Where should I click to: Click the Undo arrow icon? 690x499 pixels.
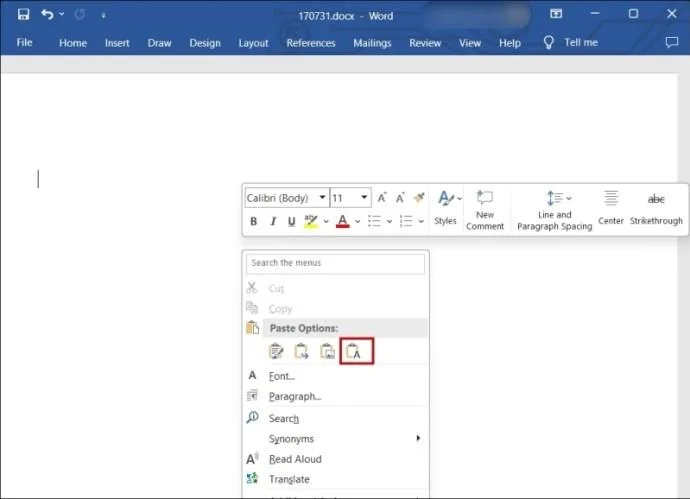[47, 15]
